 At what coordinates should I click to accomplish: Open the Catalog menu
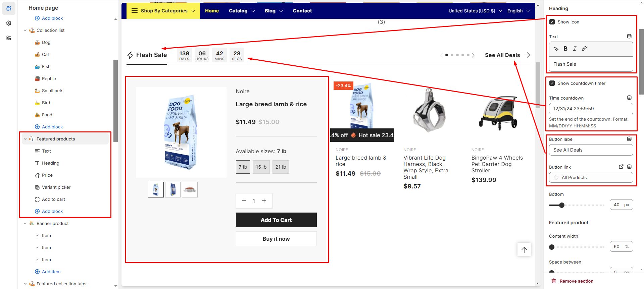point(242,11)
